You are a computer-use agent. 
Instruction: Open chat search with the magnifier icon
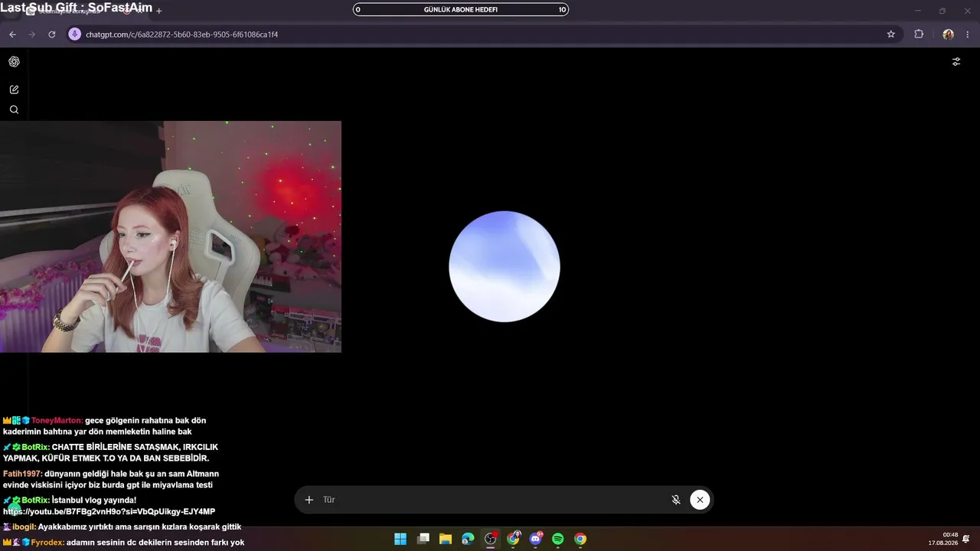[14, 109]
